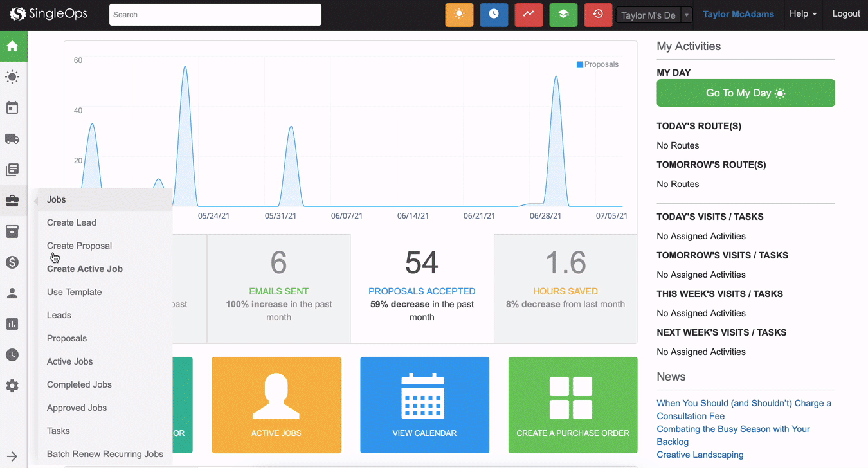The width and height of the screenshot is (868, 468).
Task: Click in the Search input field
Action: click(x=215, y=15)
